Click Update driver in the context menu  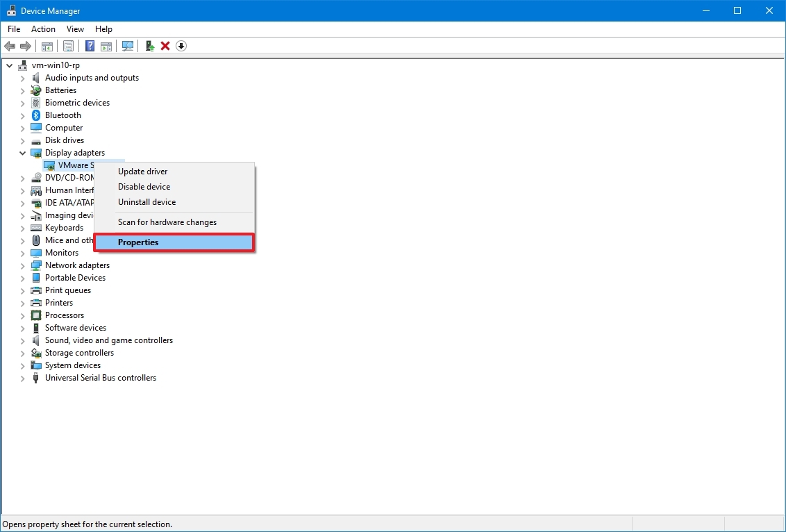(x=142, y=171)
